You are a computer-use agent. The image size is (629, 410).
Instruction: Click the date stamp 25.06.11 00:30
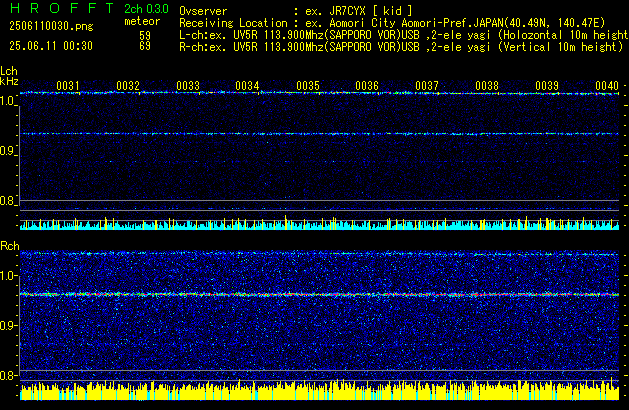click(x=51, y=46)
